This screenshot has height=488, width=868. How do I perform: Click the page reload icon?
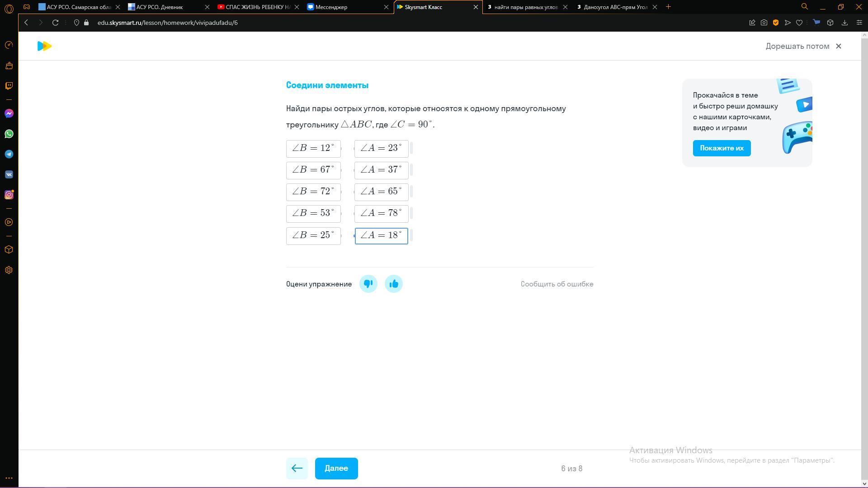click(x=55, y=23)
